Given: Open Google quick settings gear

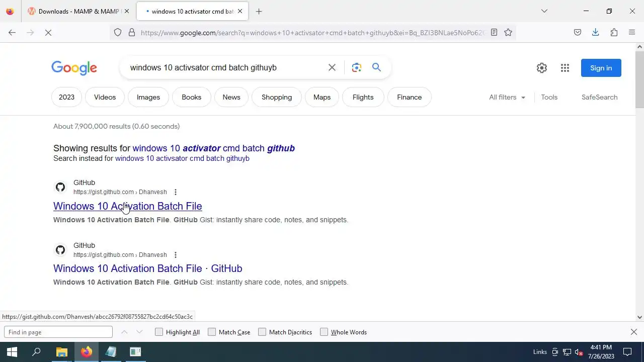Looking at the screenshot, I should click(542, 68).
